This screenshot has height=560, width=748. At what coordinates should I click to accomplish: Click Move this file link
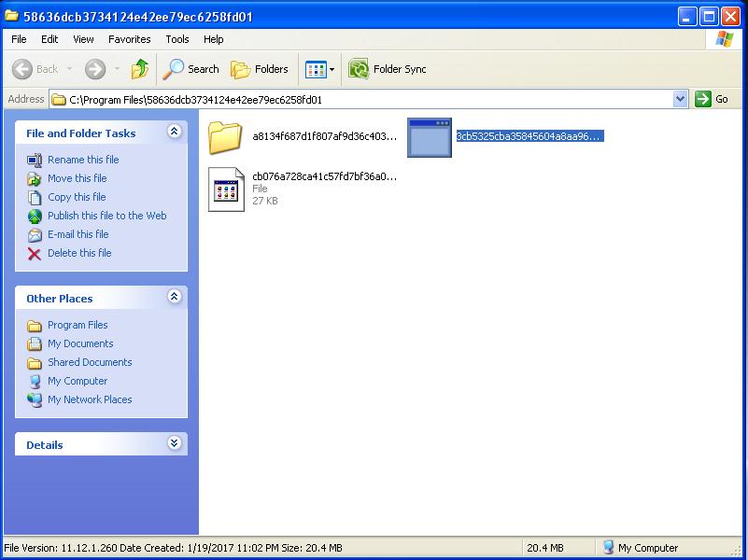tap(78, 178)
